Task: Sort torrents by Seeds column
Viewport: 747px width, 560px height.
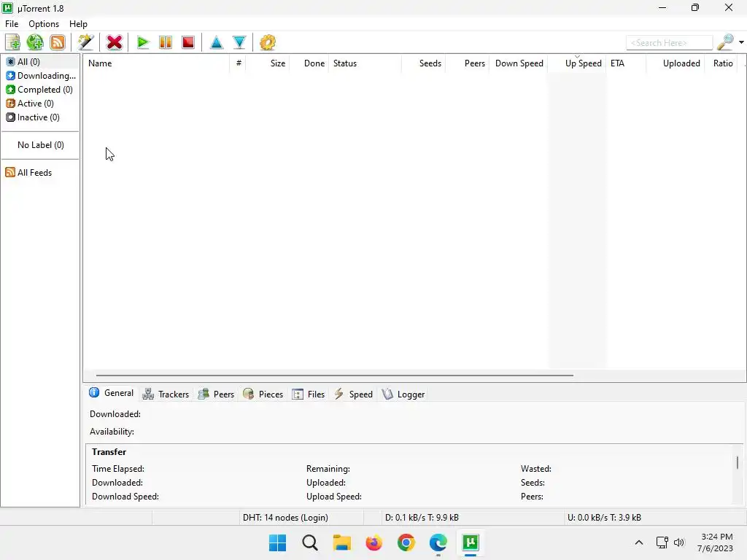Action: pos(424,63)
